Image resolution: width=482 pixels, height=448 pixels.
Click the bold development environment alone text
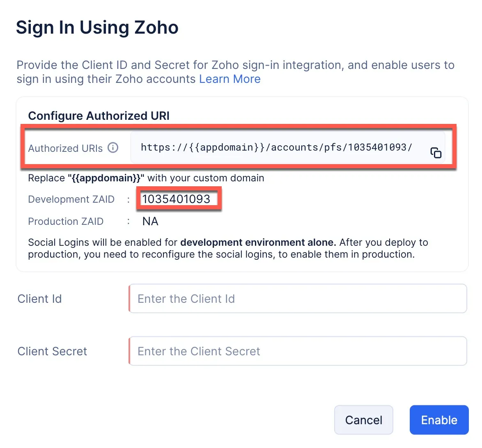click(258, 242)
